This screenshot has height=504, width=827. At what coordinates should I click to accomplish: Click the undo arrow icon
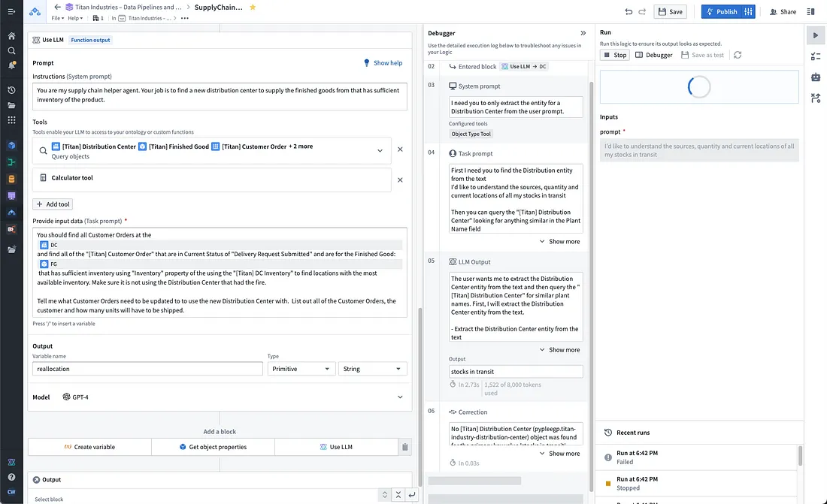click(629, 11)
